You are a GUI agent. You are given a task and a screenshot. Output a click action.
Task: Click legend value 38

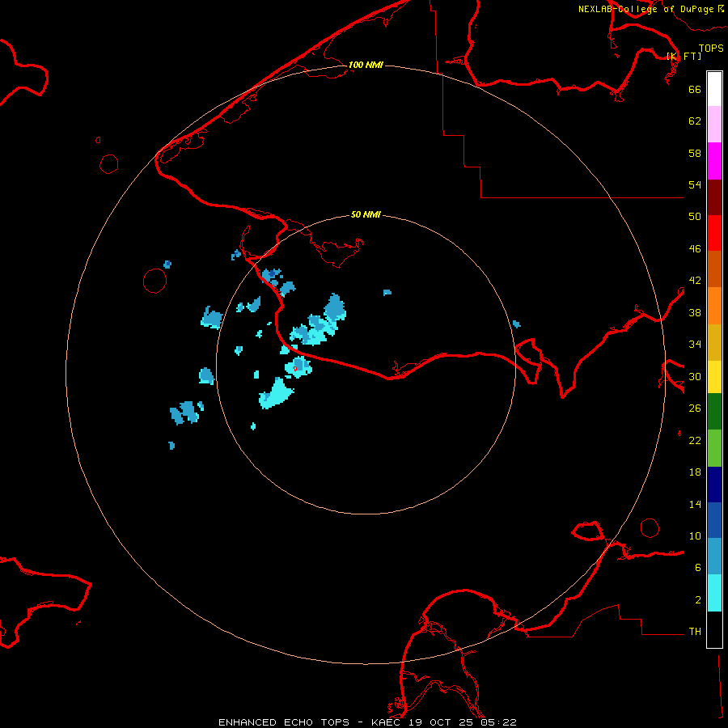click(695, 312)
